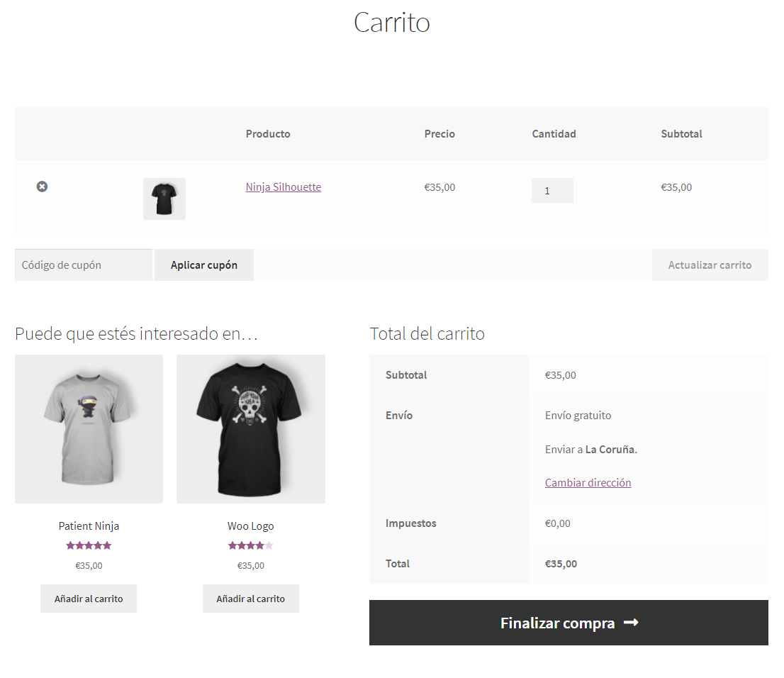Click the arrow icon on Finalizar compra
The width and height of the screenshot is (784, 678).
(631, 623)
